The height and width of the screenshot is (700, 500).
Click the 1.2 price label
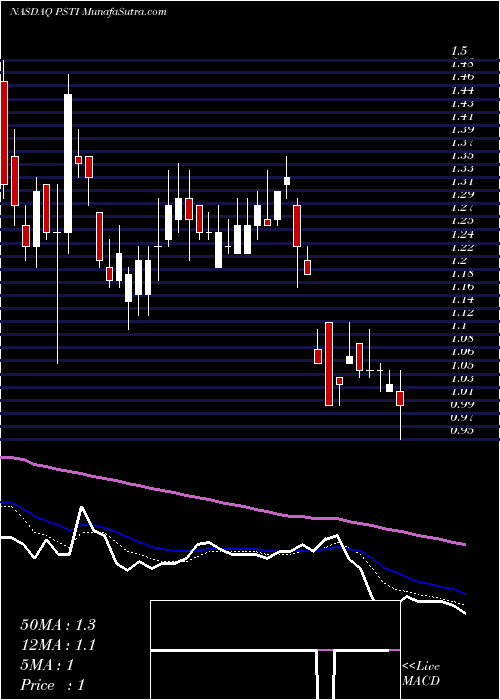459,260
